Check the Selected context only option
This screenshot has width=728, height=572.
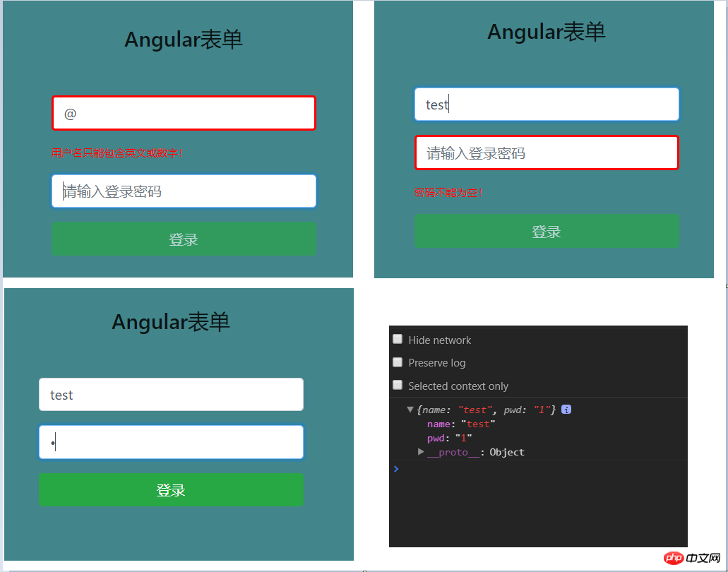click(x=396, y=385)
